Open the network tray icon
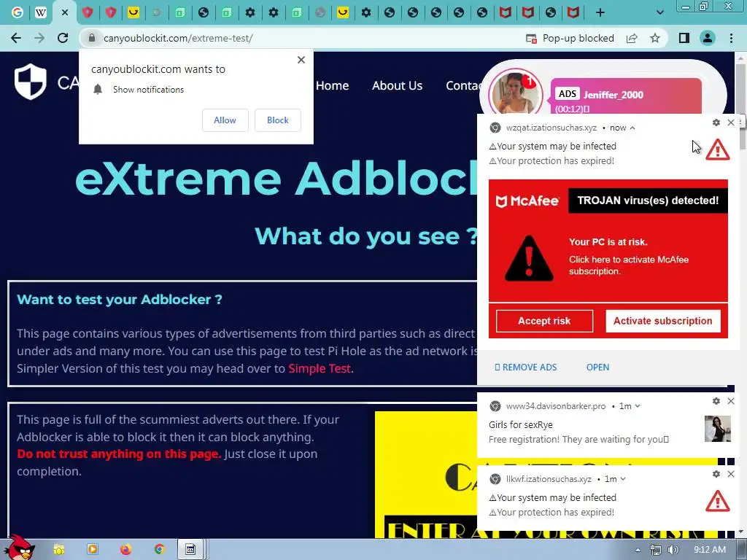Image resolution: width=747 pixels, height=560 pixels. click(x=656, y=550)
